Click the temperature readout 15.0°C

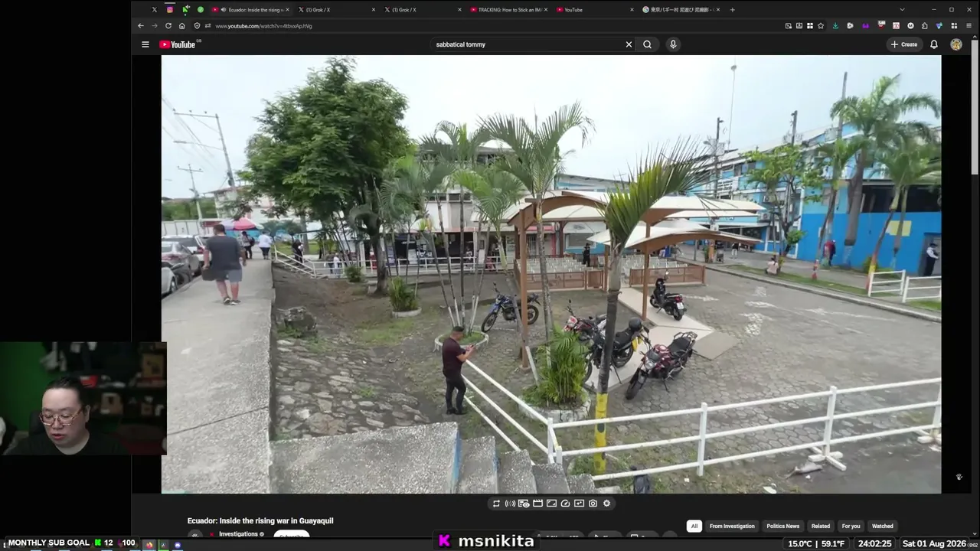tap(800, 543)
